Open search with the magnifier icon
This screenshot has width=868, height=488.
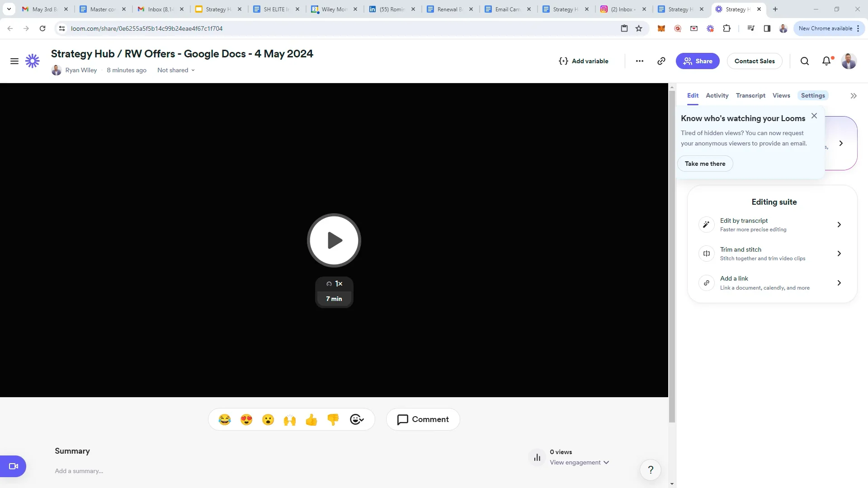[805, 61]
